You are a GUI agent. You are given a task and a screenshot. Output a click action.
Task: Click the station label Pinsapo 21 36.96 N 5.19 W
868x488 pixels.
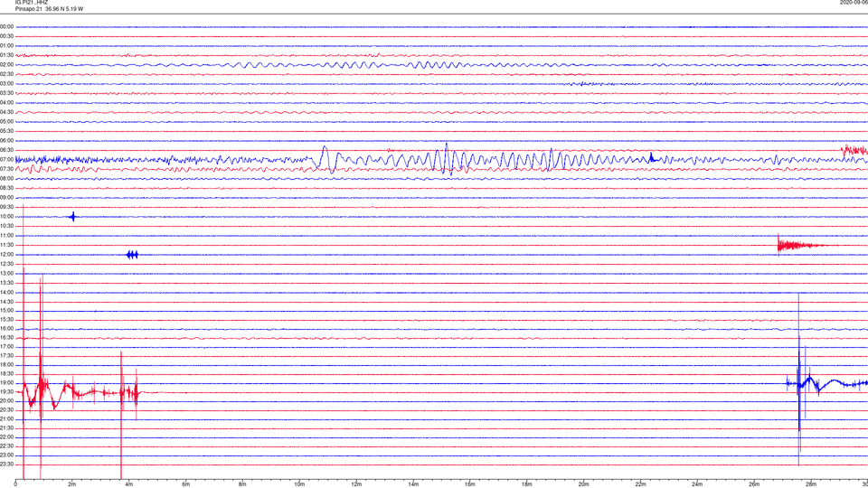click(49, 9)
